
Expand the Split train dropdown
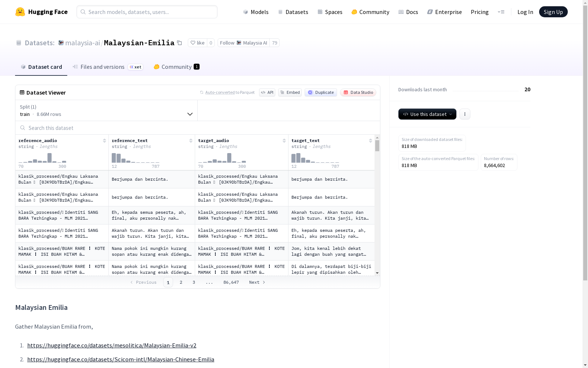coord(107,110)
